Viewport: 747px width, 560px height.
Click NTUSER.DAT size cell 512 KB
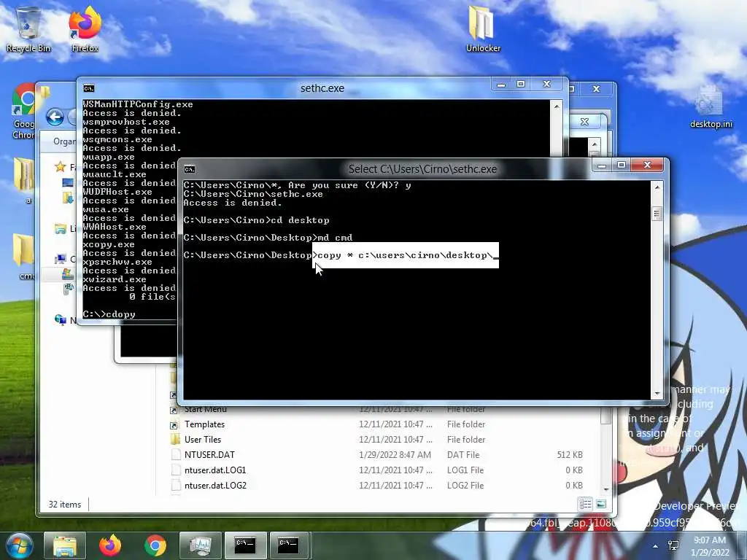[x=570, y=455]
